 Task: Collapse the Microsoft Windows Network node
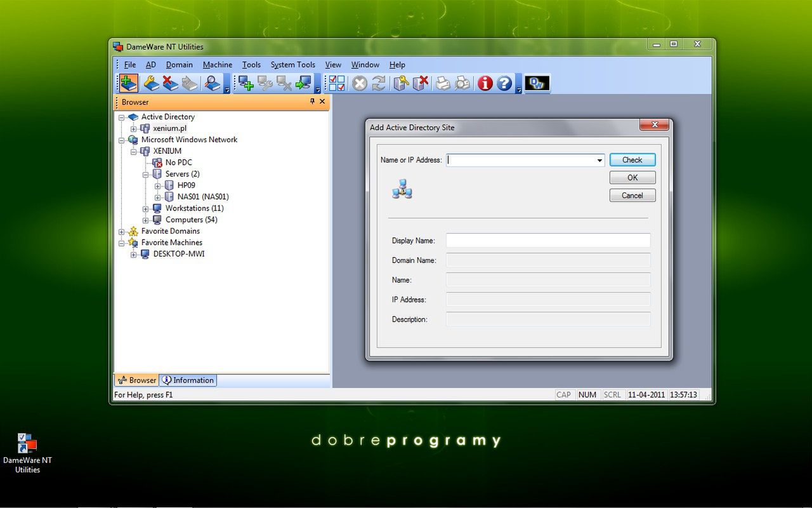pos(122,140)
